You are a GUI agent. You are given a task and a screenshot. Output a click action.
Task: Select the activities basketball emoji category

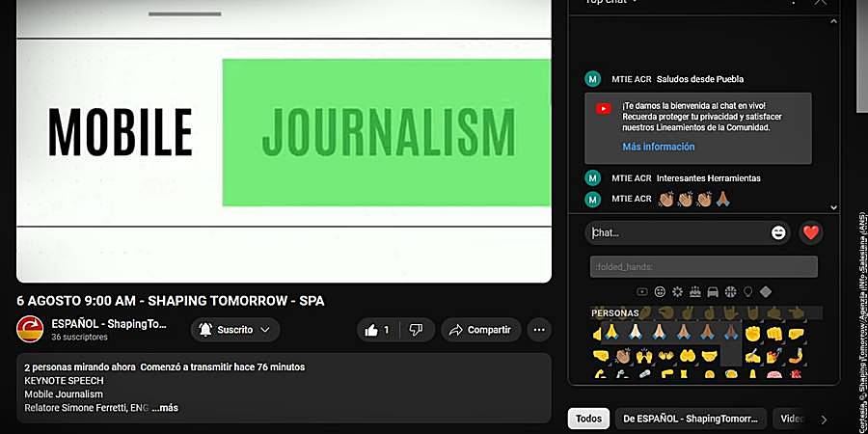pyautogui.click(x=731, y=291)
